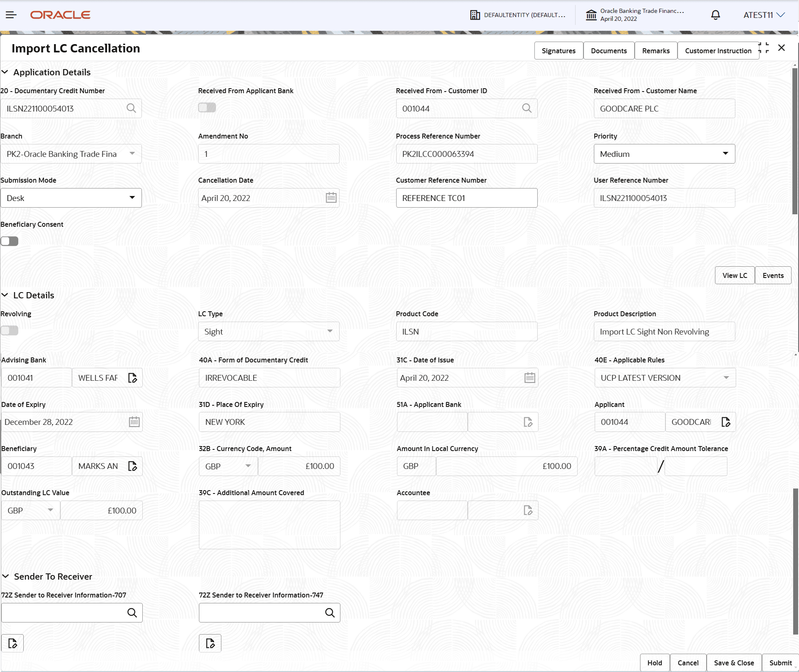Open the Received From Customer ID lookup
Viewport: 799px width, 672px height.
(x=526, y=108)
